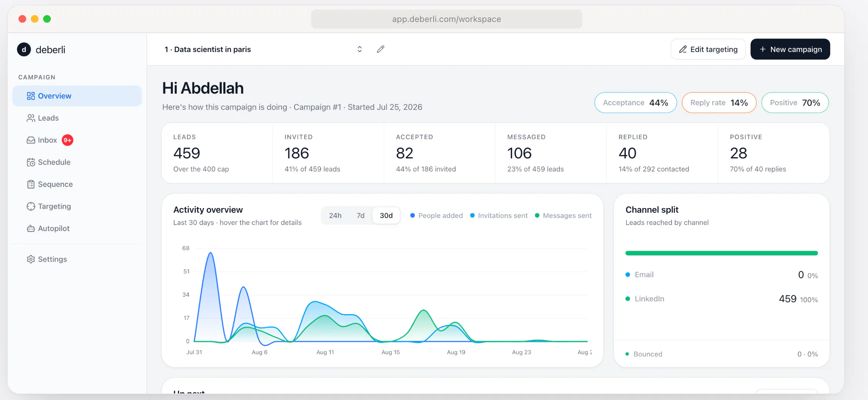Click the Aug 19 axis label
This screenshot has width=868, height=400.
click(x=456, y=352)
